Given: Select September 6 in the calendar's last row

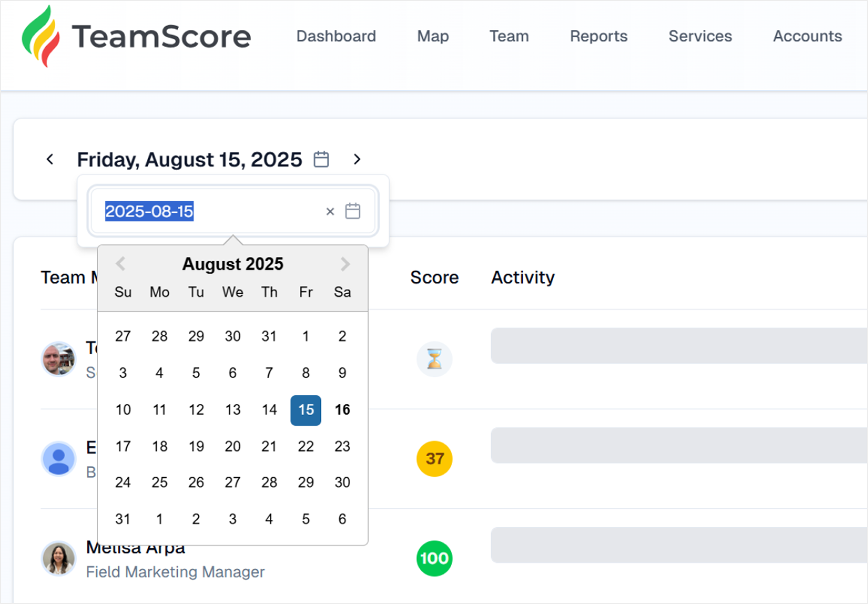Looking at the screenshot, I should pos(342,519).
